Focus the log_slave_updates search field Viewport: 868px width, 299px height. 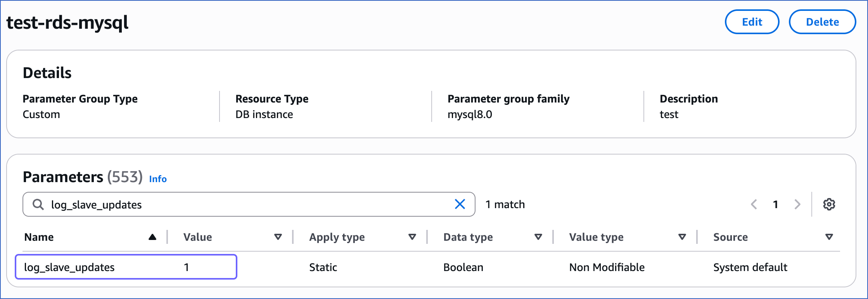point(249,204)
